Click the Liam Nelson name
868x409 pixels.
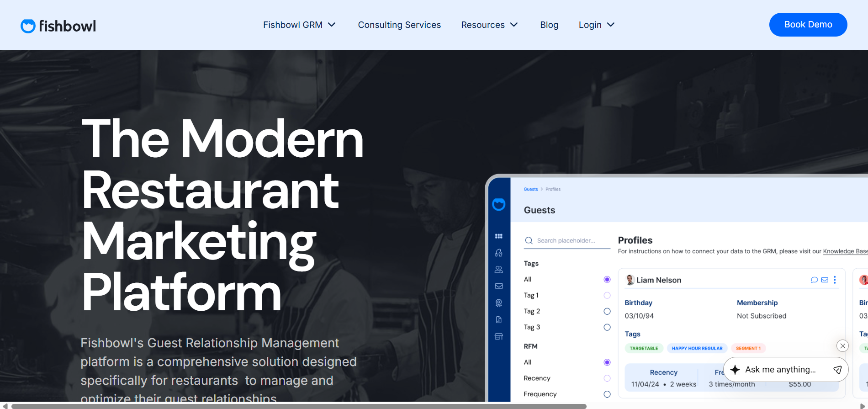click(659, 280)
